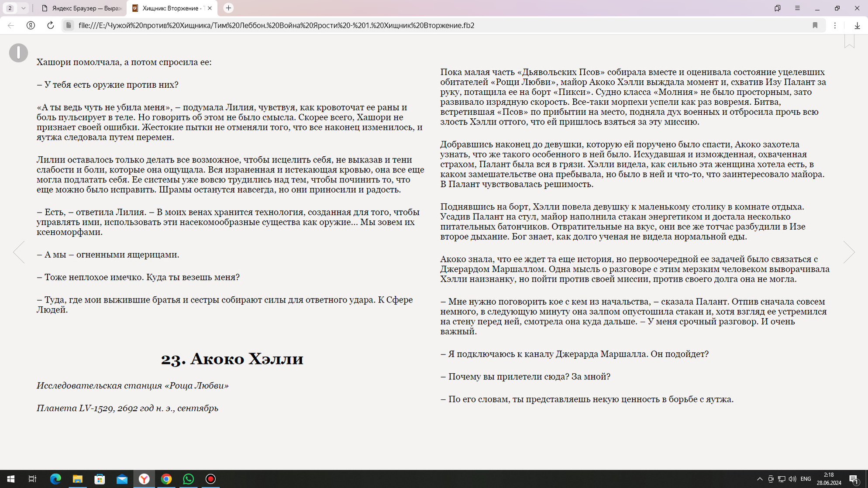Open Yandex home button in toolbar

click(31, 25)
